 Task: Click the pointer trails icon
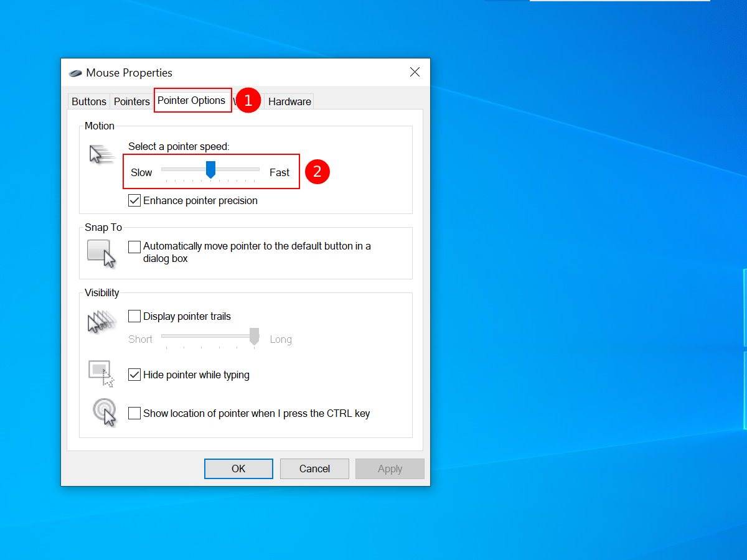pos(101,322)
